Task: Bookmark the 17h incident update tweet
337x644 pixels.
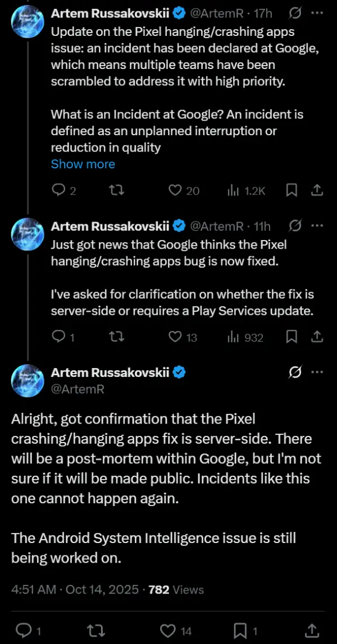Action: pos(292,191)
